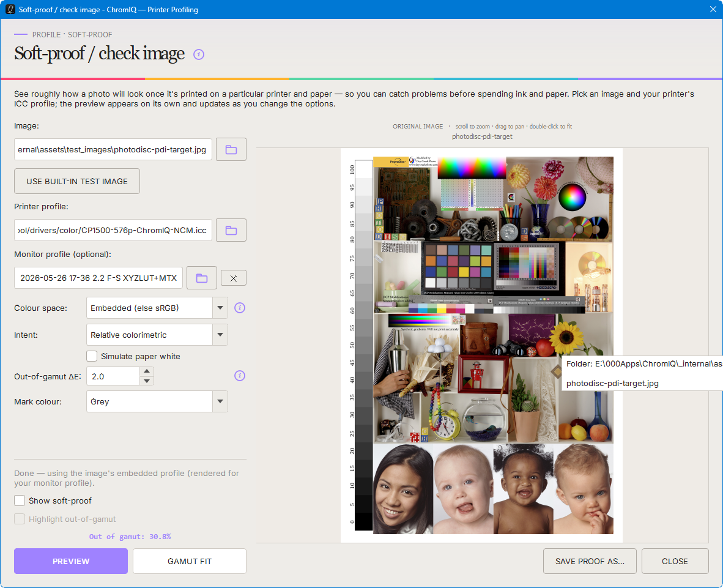Browse for a printer profile with folder icon

pyautogui.click(x=231, y=230)
